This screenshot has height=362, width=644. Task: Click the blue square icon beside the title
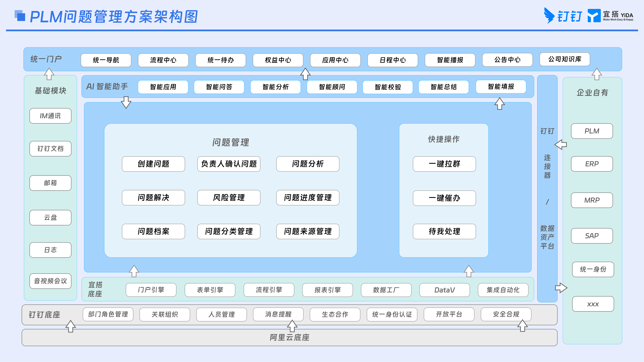20,15
